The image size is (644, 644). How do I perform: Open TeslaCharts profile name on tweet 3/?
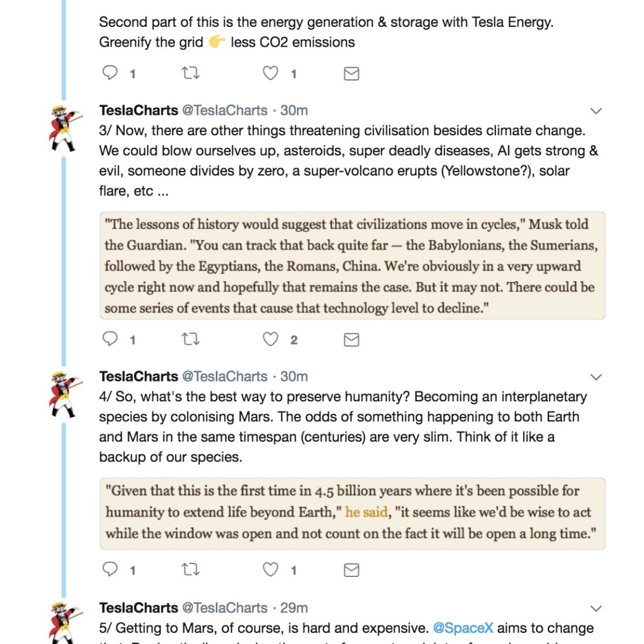138,110
